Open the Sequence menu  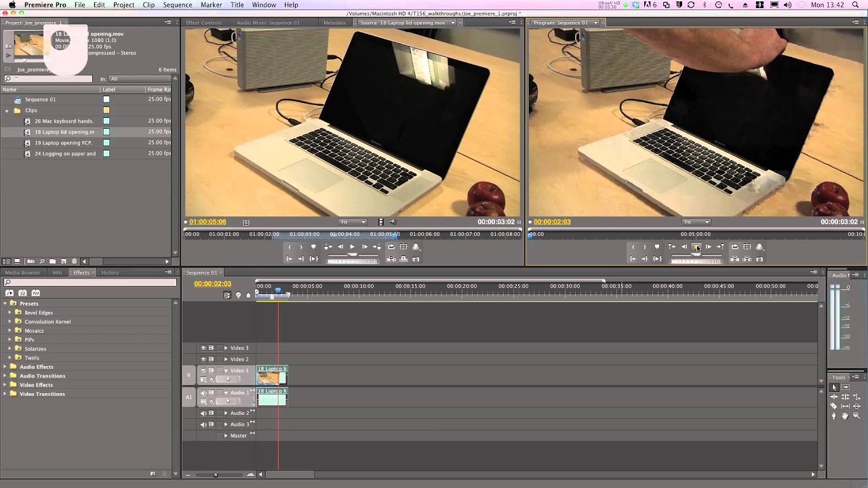(178, 5)
